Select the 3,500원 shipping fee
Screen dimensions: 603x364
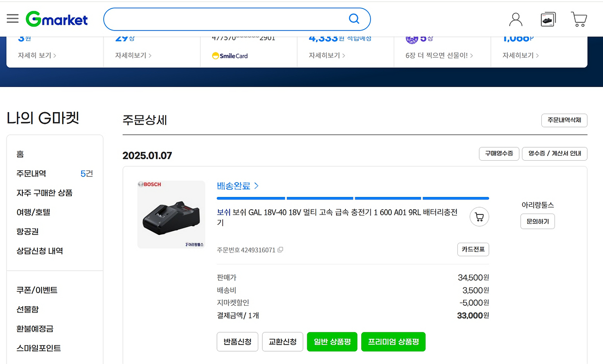[475, 290]
